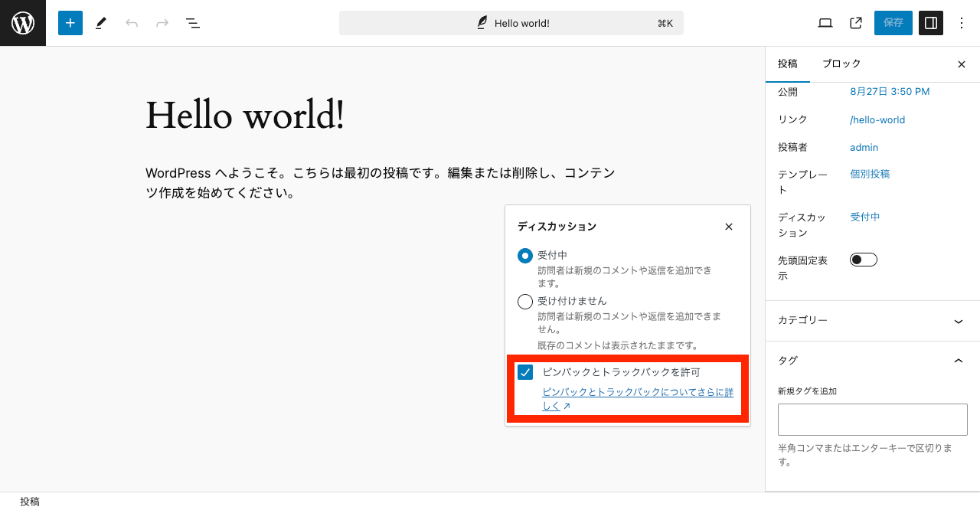Select the 受付中 radio option
The image size is (980, 510).
[525, 256]
